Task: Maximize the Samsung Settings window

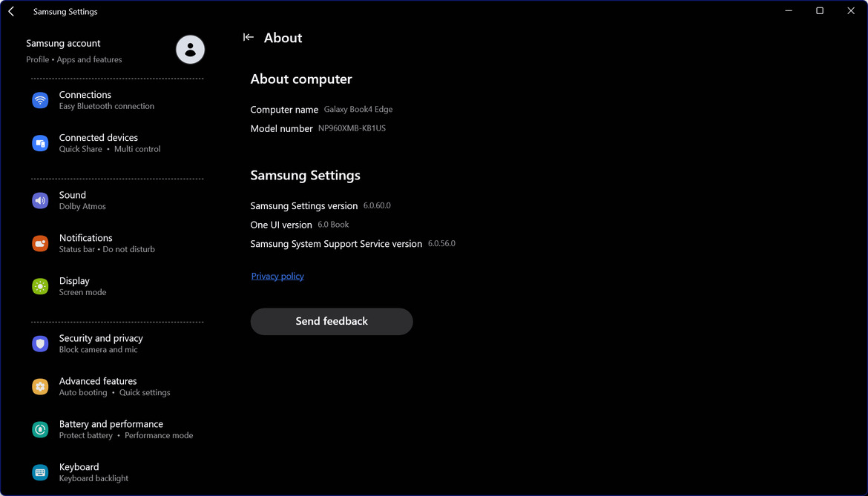Action: pyautogui.click(x=820, y=11)
